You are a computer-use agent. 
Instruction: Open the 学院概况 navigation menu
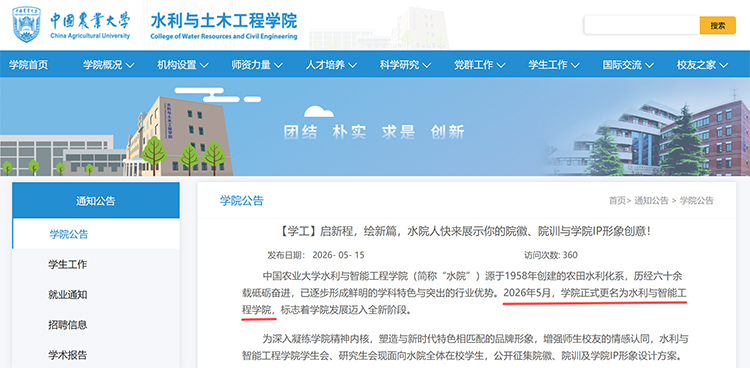(x=103, y=65)
